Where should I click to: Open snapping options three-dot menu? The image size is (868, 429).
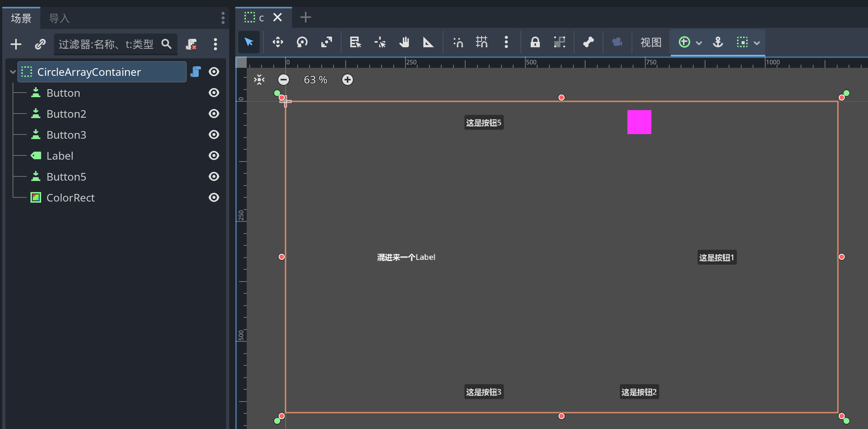pos(506,42)
